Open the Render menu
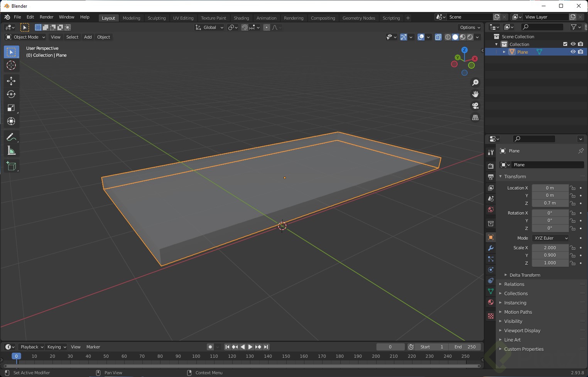 point(46,17)
